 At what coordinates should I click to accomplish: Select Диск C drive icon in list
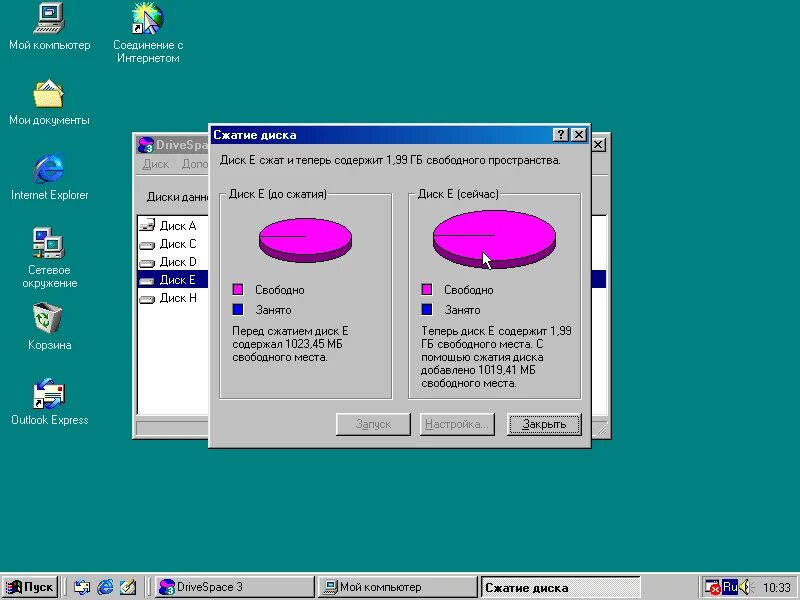tap(147, 244)
